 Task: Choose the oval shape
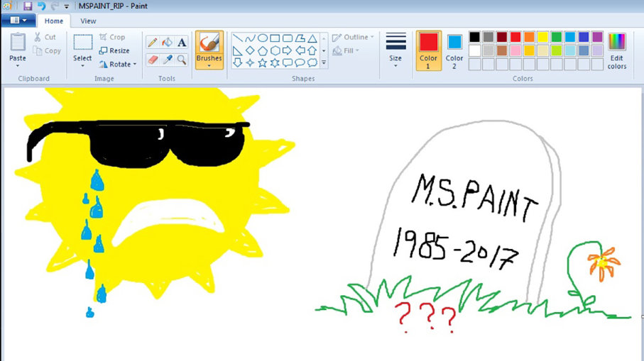(262, 38)
